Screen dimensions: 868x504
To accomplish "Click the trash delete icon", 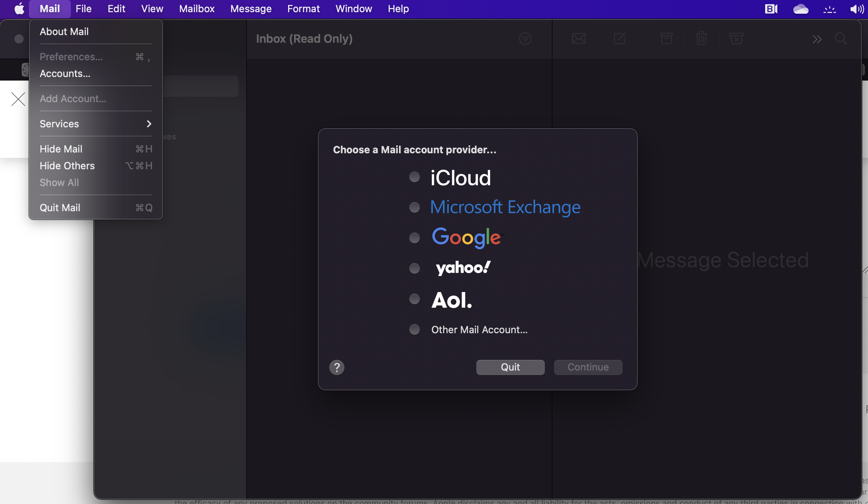I will 701,39.
